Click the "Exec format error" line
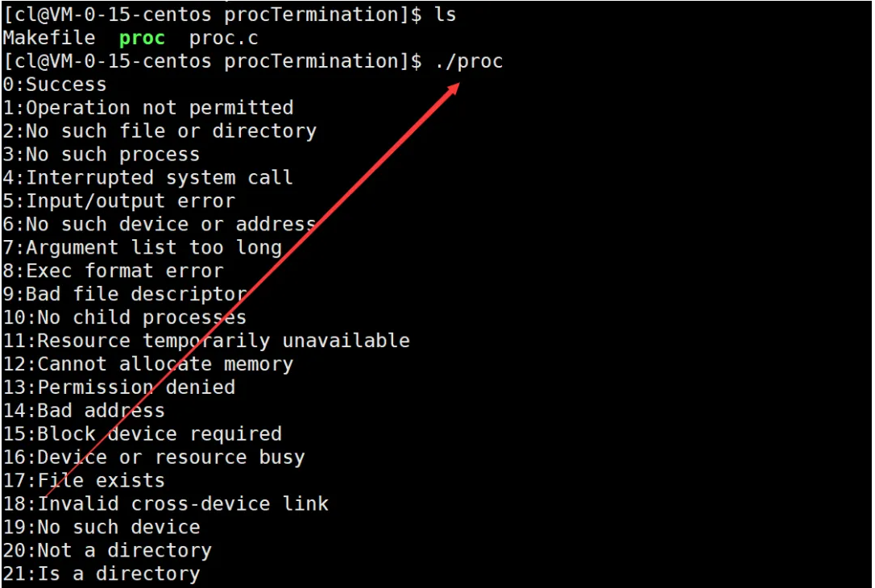The image size is (875, 588). point(114,271)
